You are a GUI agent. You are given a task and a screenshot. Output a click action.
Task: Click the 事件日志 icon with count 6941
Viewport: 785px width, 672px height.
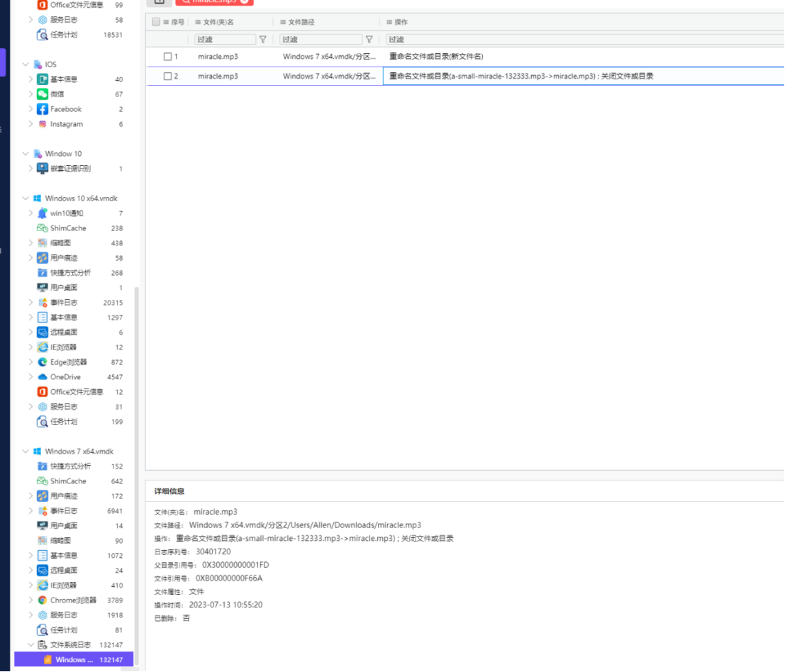[x=43, y=511]
